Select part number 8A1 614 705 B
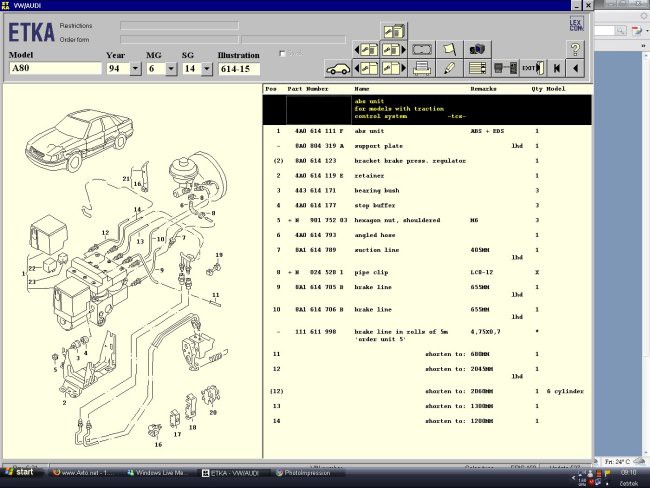Screen dimensions: 650x488 click(x=319, y=287)
